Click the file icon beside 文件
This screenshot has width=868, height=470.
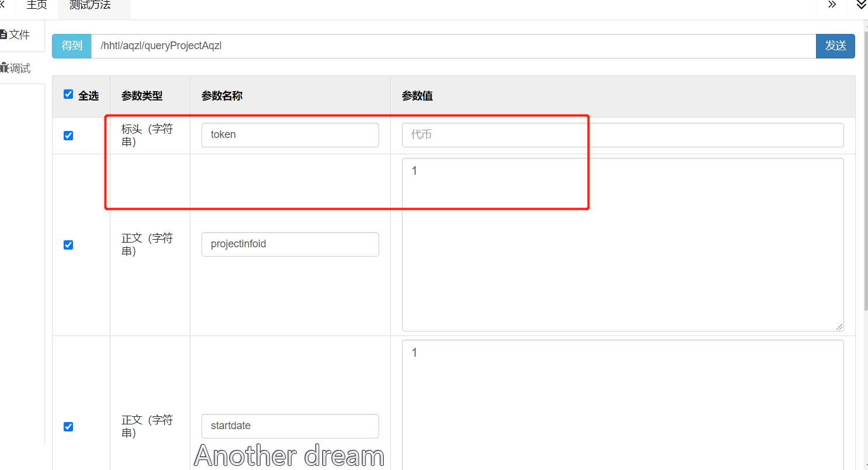[x=4, y=35]
